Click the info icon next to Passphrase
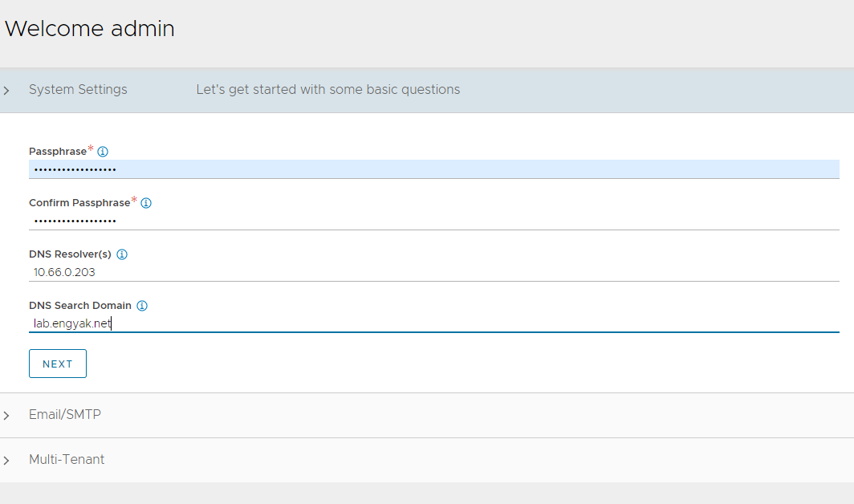The height and width of the screenshot is (504, 854). tap(103, 152)
